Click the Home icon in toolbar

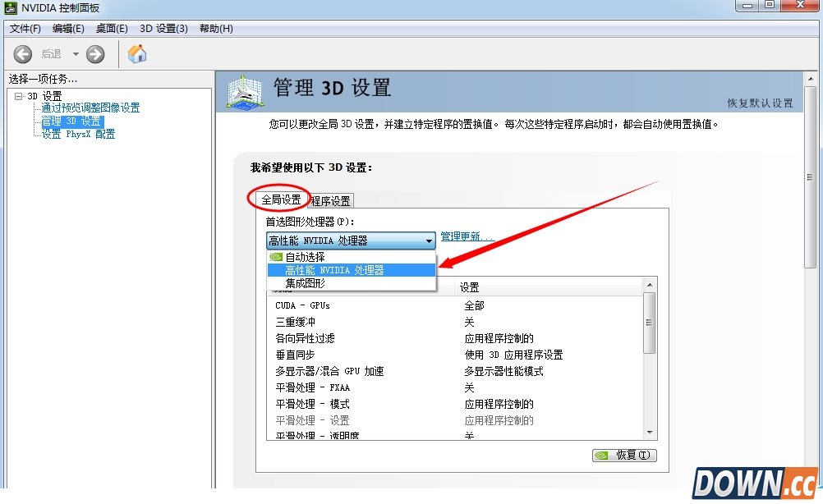(x=137, y=54)
